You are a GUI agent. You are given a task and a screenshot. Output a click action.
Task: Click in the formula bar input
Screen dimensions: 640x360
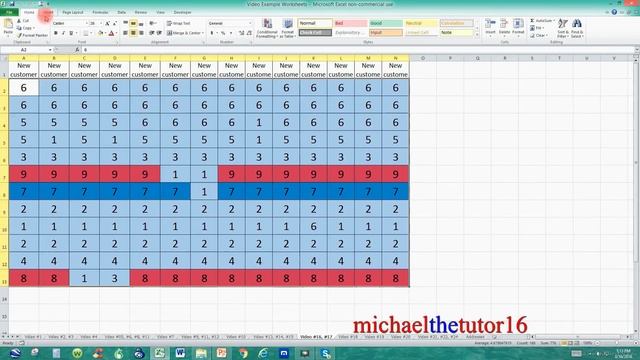[x=357, y=50]
